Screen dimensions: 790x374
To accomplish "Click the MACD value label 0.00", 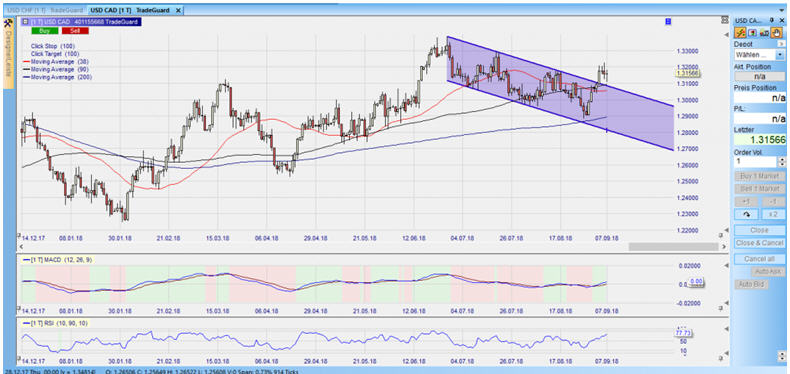I will [x=695, y=281].
